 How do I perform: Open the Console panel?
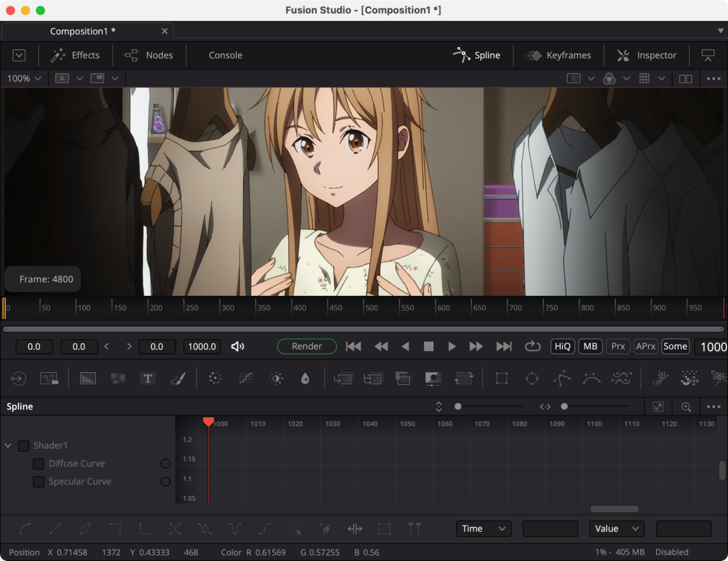click(226, 55)
